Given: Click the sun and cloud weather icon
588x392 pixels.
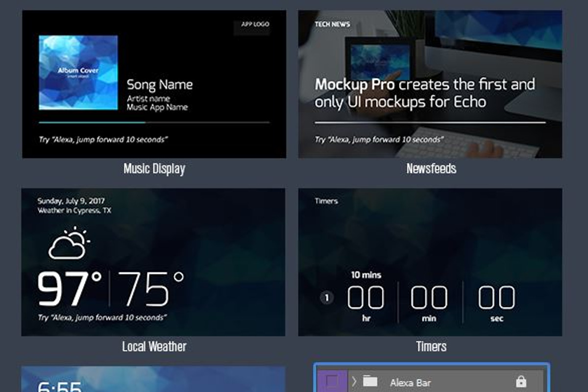Looking at the screenshot, I should [69, 242].
